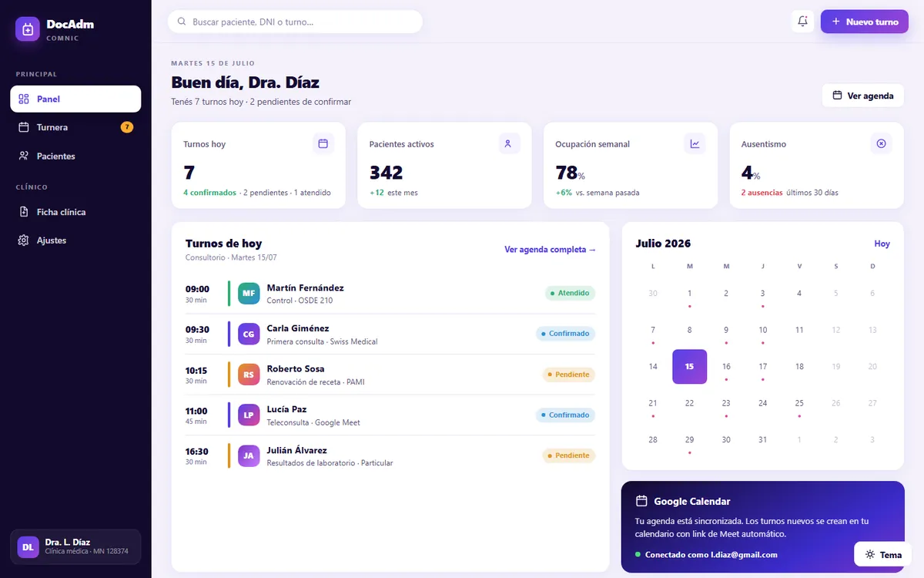Open Ajustes in the sidebar
Screen dimensions: 924x578
coord(75,240)
